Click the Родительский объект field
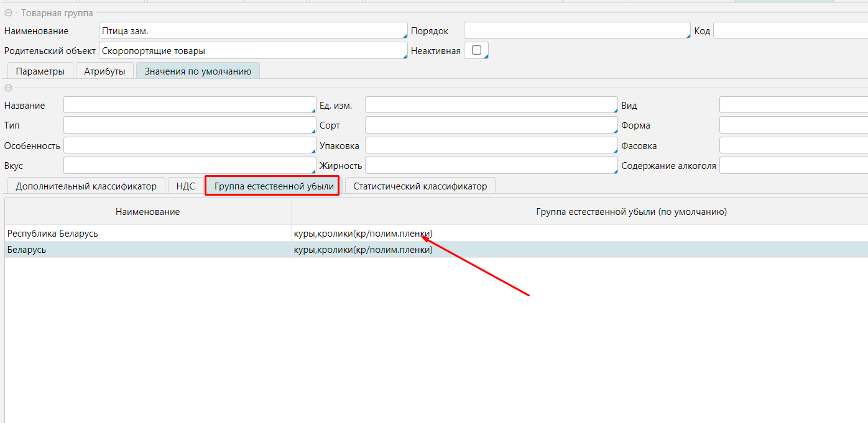Screen dimensions: 868x423 [252, 51]
